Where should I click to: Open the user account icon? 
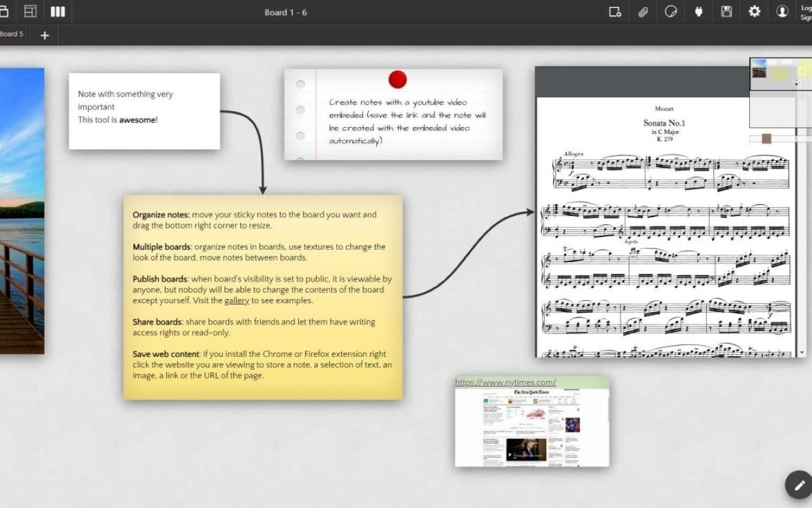point(782,11)
